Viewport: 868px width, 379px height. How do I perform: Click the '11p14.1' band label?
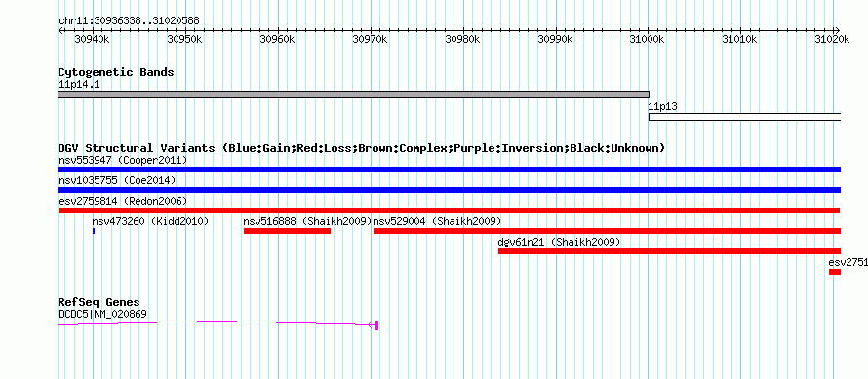(x=79, y=85)
